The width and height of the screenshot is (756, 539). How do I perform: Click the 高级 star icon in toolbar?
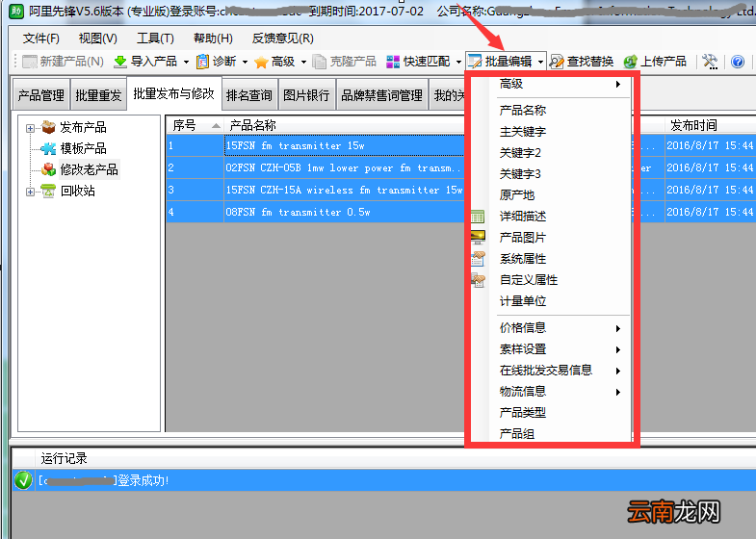click(x=261, y=62)
